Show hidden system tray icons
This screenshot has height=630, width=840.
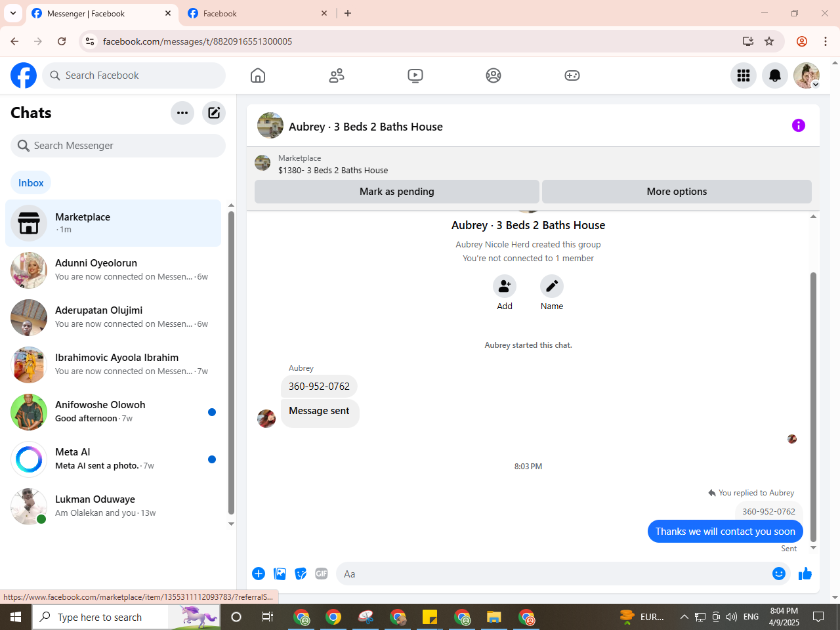click(x=684, y=617)
